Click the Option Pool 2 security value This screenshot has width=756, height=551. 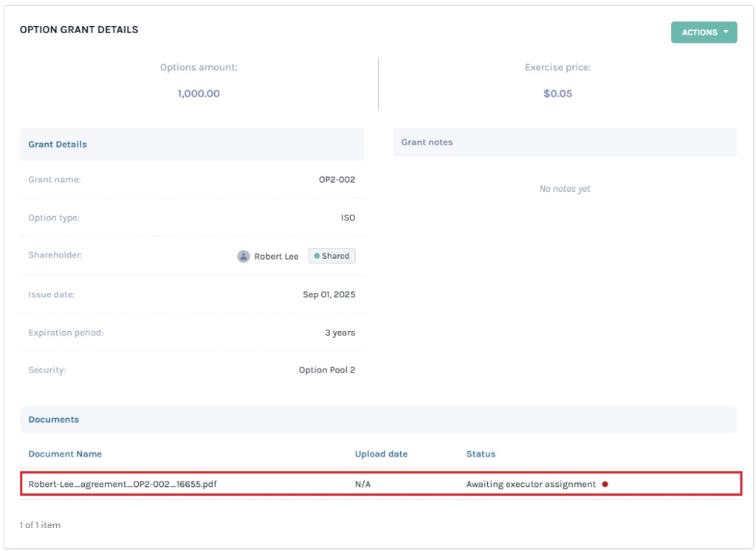pyautogui.click(x=326, y=370)
